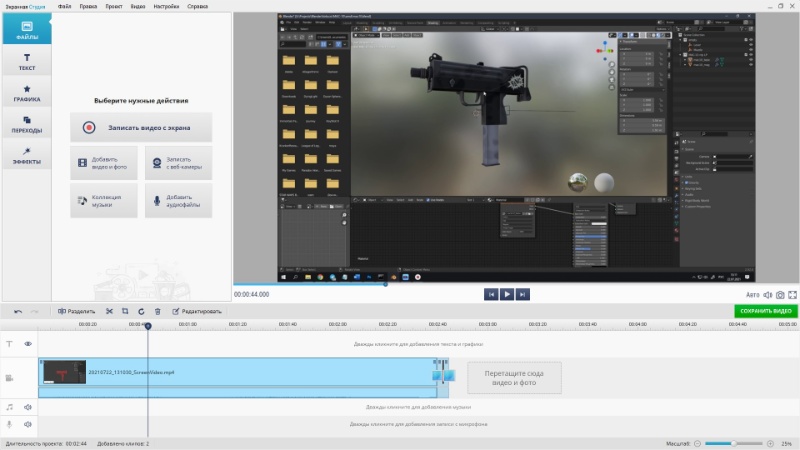Click the Добавлено клипов: 2 status text

123,444
